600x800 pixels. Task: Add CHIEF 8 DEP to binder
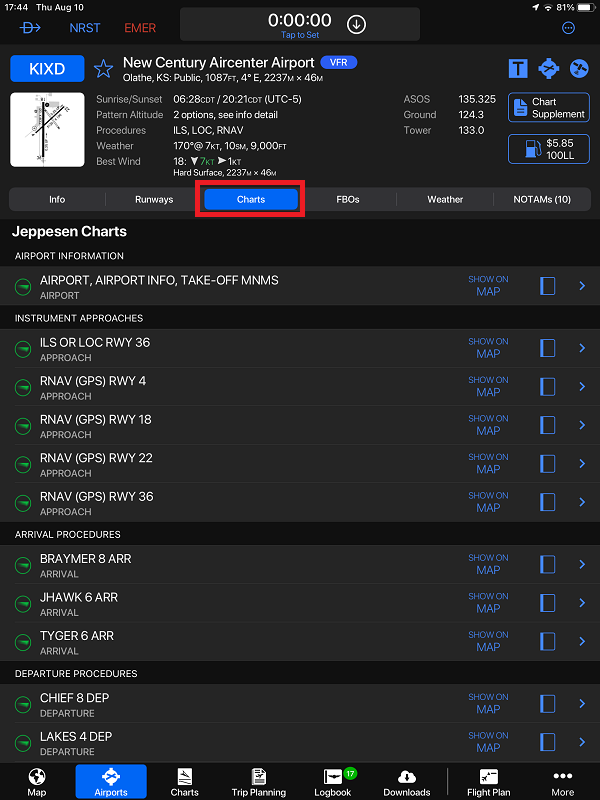coord(547,704)
